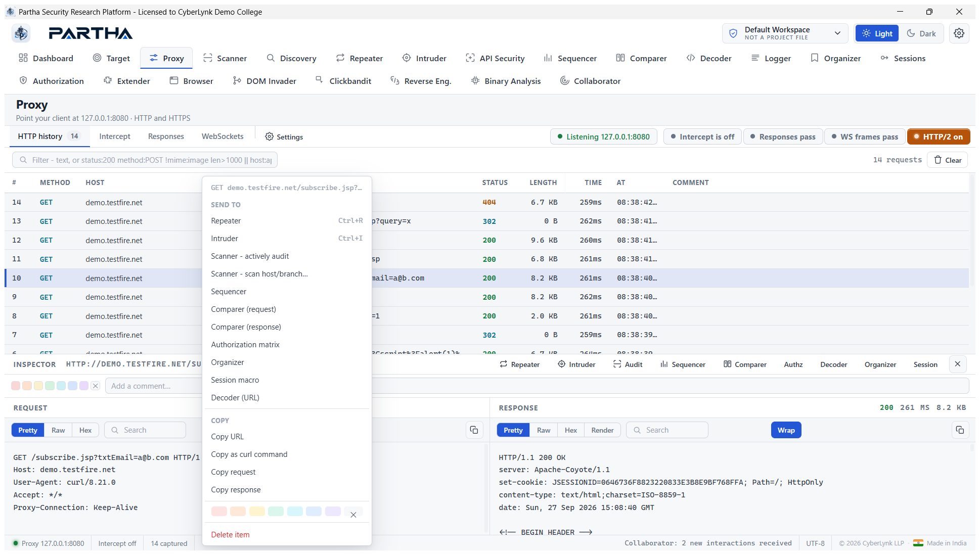This screenshot has width=980, height=555.
Task: Toggle WS frames pass setting
Action: [865, 136]
